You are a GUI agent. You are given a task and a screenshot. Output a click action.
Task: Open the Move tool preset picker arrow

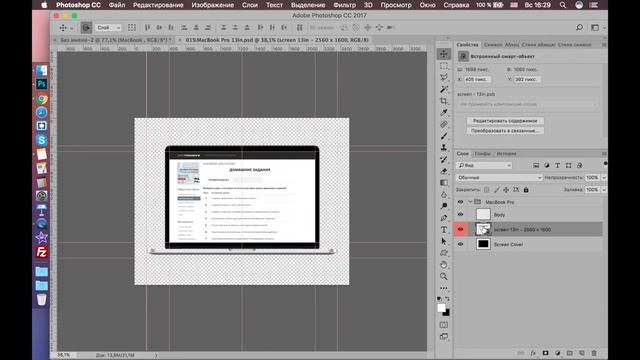tap(71, 28)
